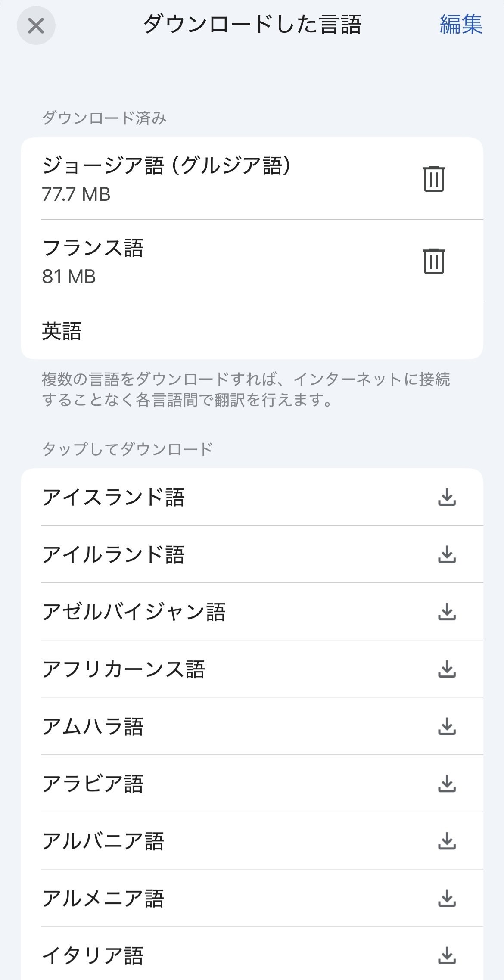Download the イタリア語 language pack
Viewport: 504px width, 980px height.
(447, 955)
